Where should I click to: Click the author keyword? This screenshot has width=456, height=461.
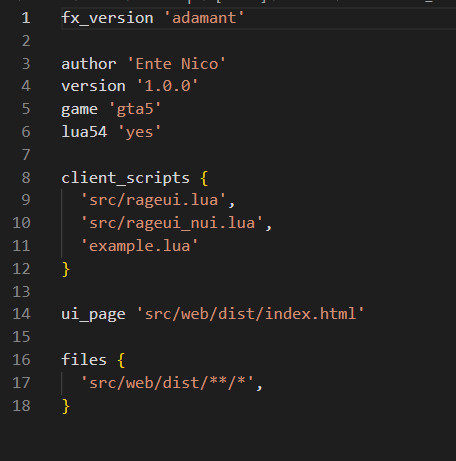pos(89,64)
